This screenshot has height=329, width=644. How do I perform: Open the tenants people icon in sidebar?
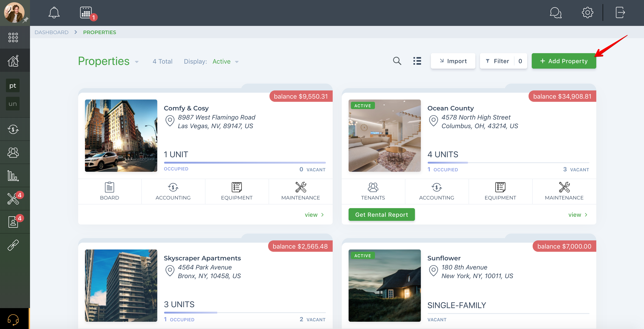pyautogui.click(x=13, y=152)
